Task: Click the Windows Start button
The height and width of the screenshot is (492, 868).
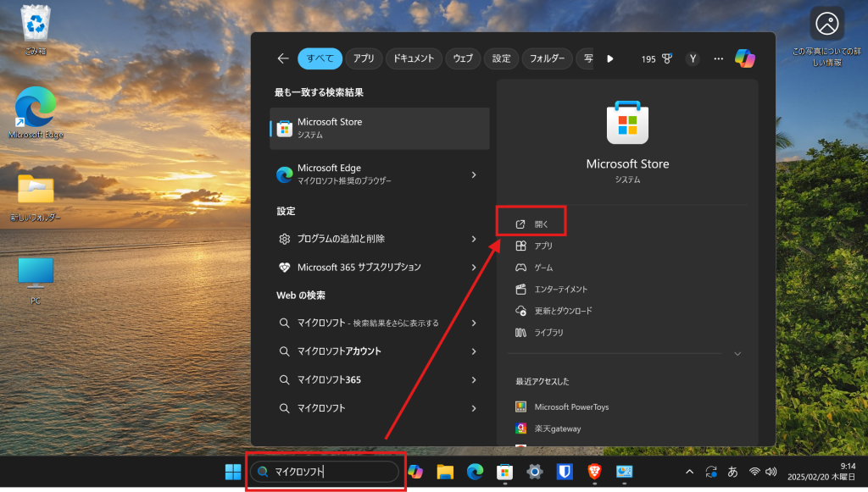Action: pos(233,472)
